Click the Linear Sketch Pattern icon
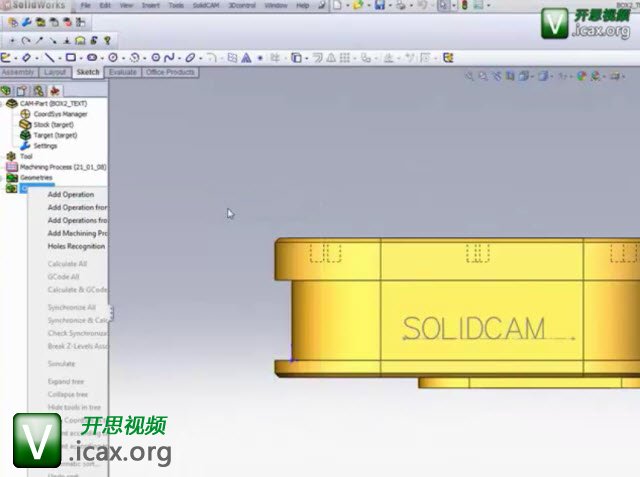Screen dimensions: 640x477 click(x=345, y=58)
